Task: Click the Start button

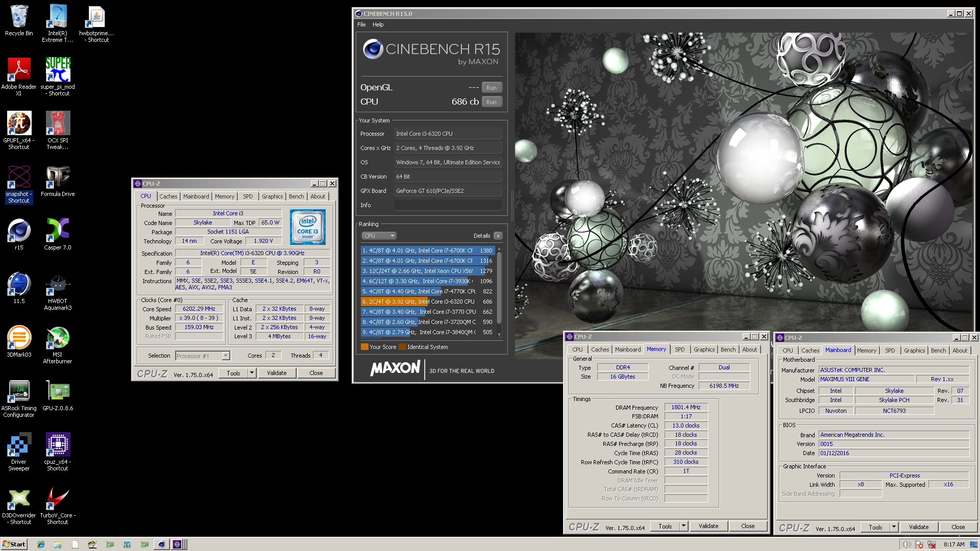Action: (14, 544)
